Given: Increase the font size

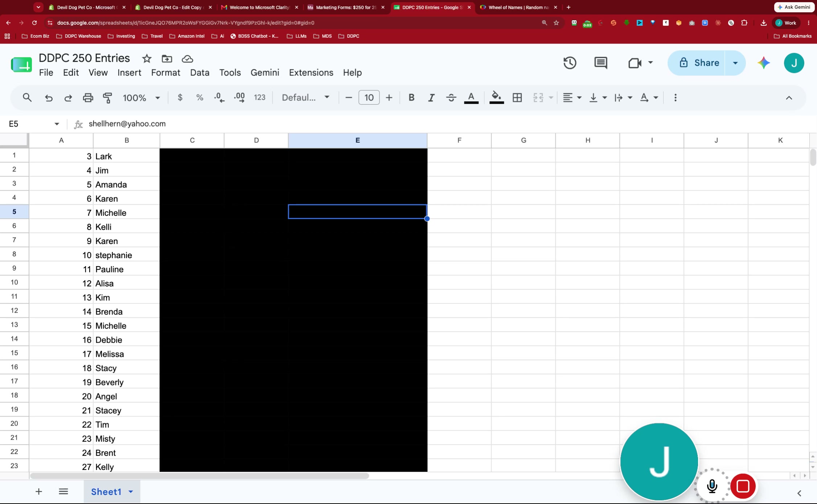Looking at the screenshot, I should [x=389, y=98].
